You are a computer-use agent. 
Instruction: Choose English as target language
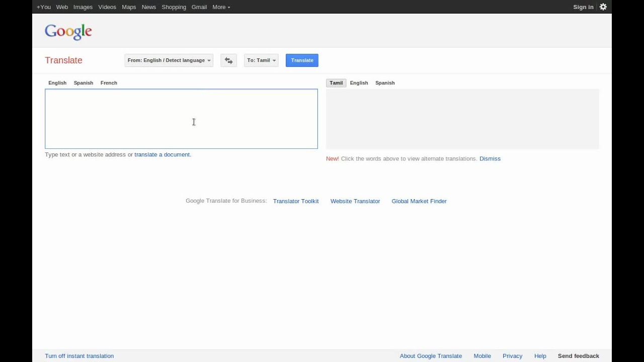coord(359,83)
